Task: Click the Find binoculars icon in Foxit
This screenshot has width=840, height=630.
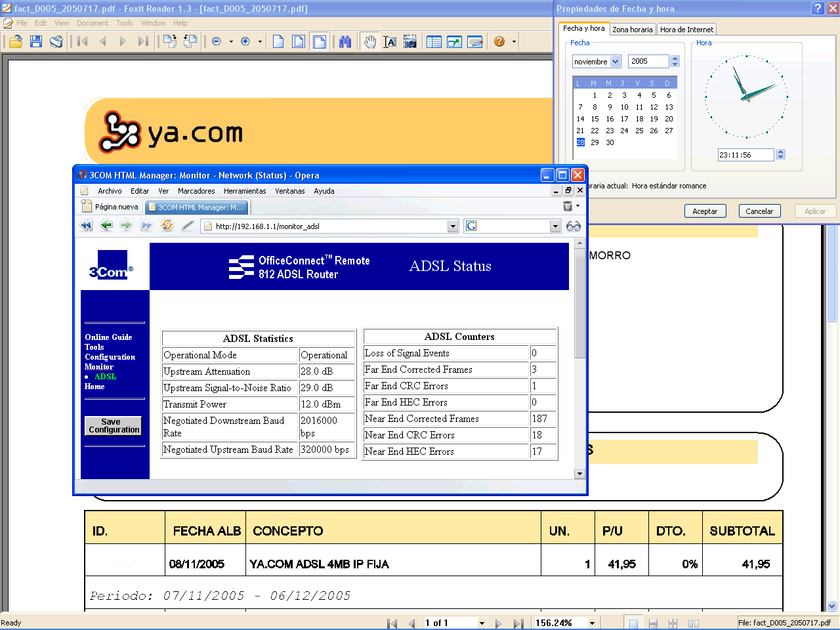Action: pyautogui.click(x=345, y=41)
